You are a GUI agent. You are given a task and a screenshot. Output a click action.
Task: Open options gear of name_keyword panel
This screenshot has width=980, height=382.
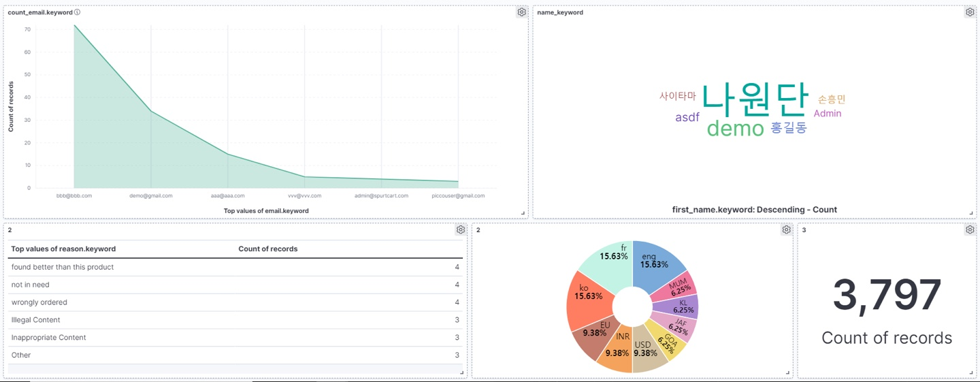[970, 12]
